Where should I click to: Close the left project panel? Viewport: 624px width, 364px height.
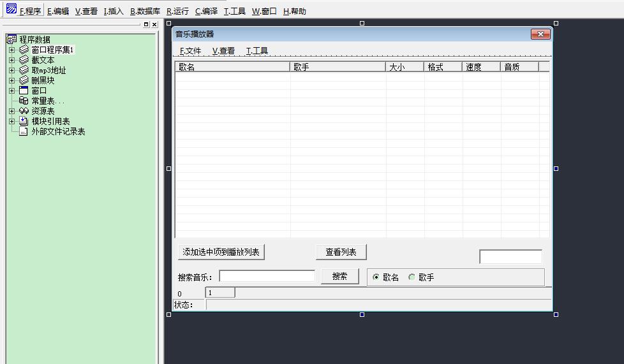pos(154,24)
